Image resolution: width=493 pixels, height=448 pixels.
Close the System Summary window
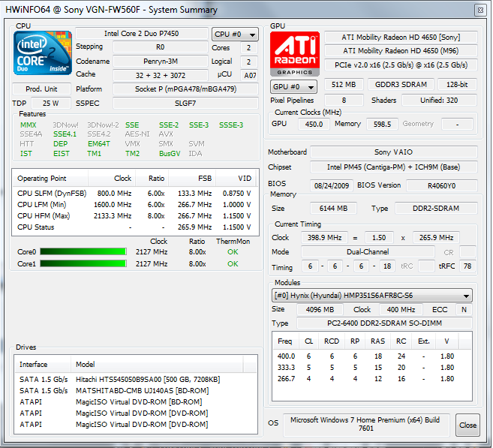point(480,10)
